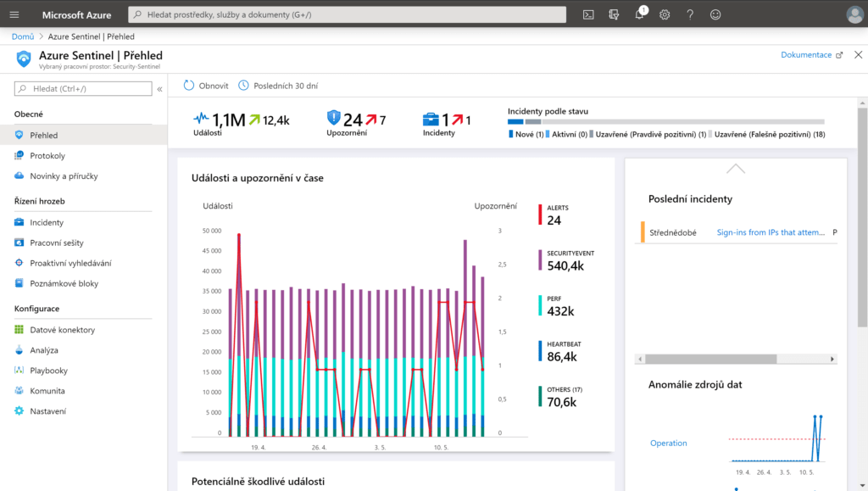This screenshot has height=491, width=868.
Task: Open portal settings gear icon
Action: (665, 15)
